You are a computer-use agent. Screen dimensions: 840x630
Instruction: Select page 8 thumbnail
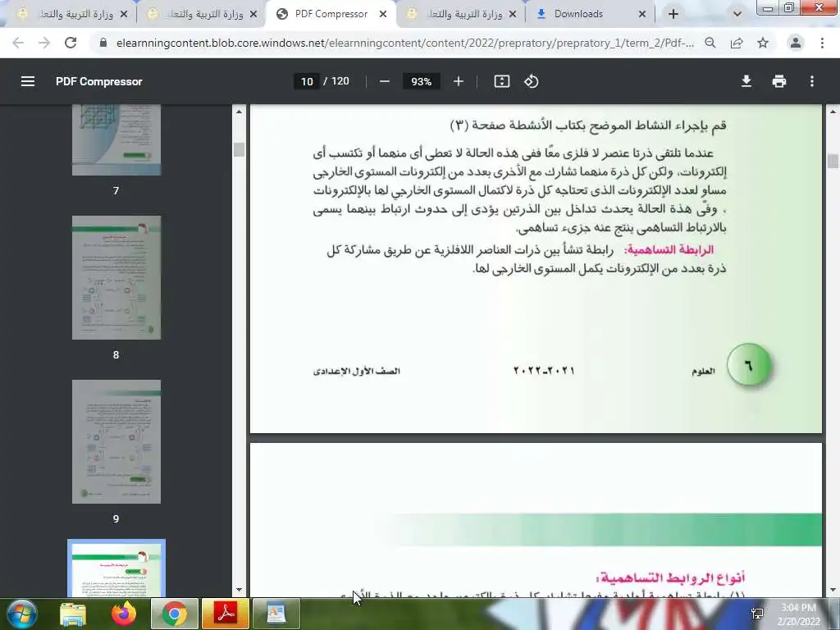(x=116, y=277)
